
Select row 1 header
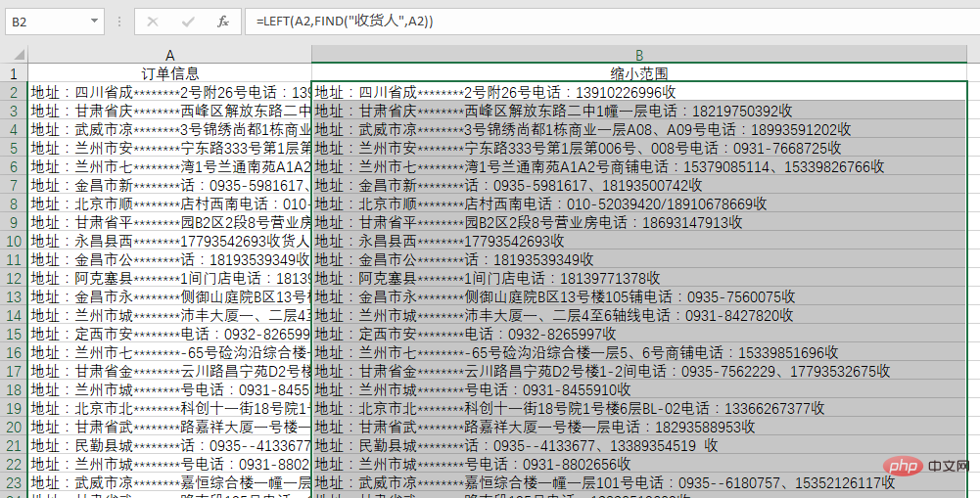(x=14, y=73)
